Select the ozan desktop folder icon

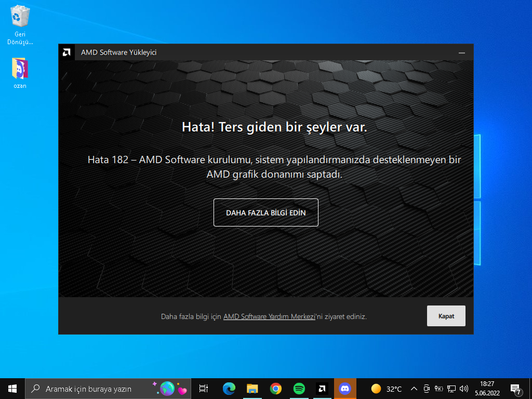[20, 73]
